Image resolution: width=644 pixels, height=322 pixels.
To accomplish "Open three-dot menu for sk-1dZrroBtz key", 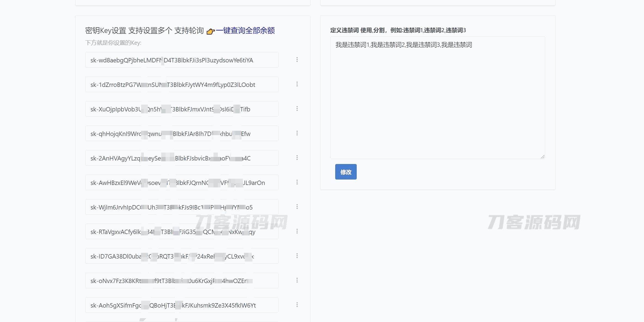I will point(297,84).
